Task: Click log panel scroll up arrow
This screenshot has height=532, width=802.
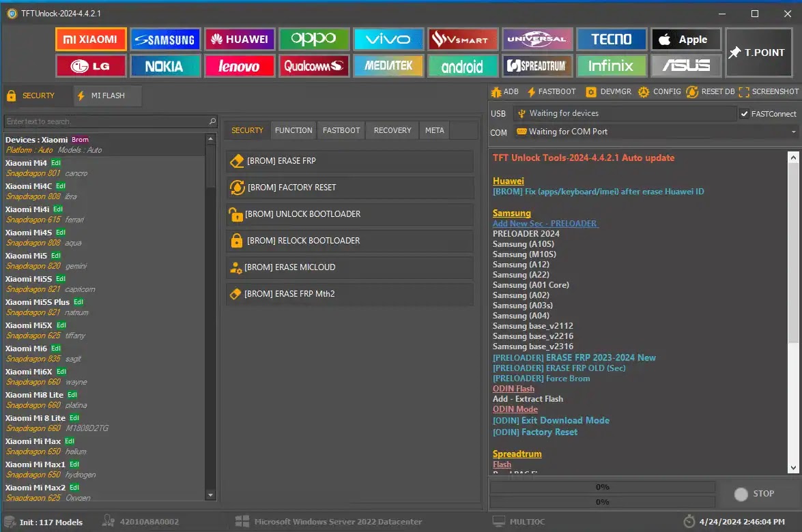Action: point(793,158)
